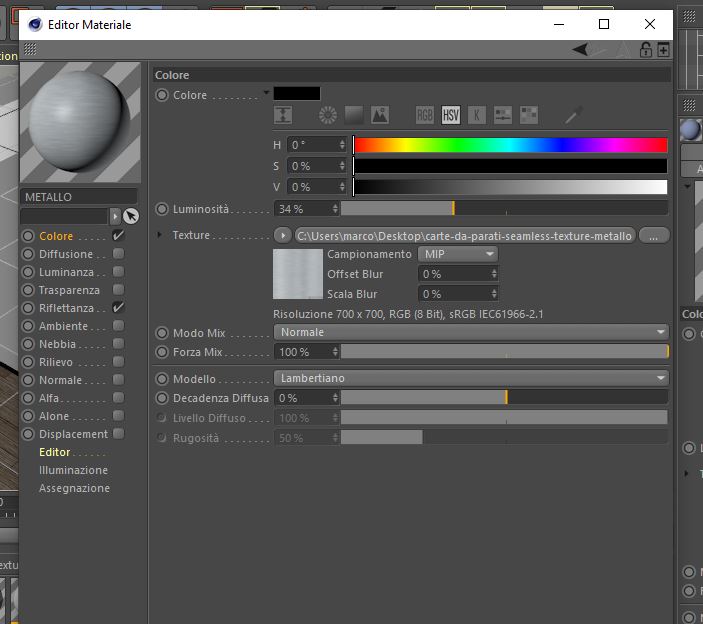The height and width of the screenshot is (624, 703).
Task: Click the Offset Blur stepper arrows
Action: point(494,274)
